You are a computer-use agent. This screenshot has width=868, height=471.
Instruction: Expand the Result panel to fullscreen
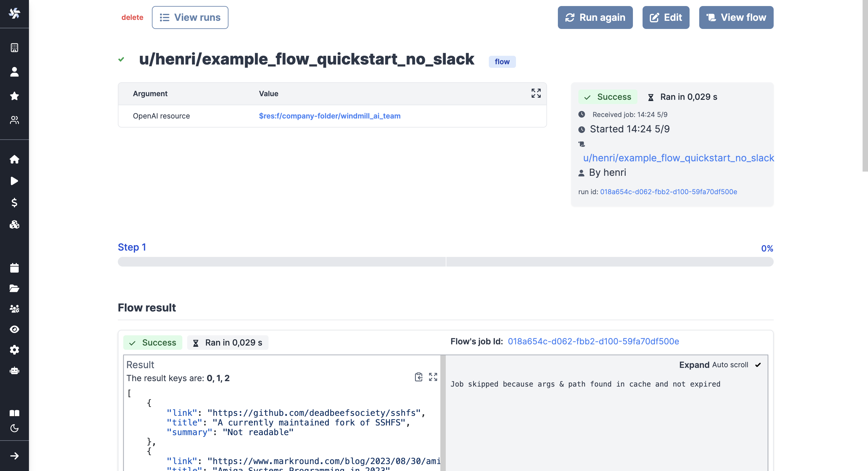click(x=433, y=377)
